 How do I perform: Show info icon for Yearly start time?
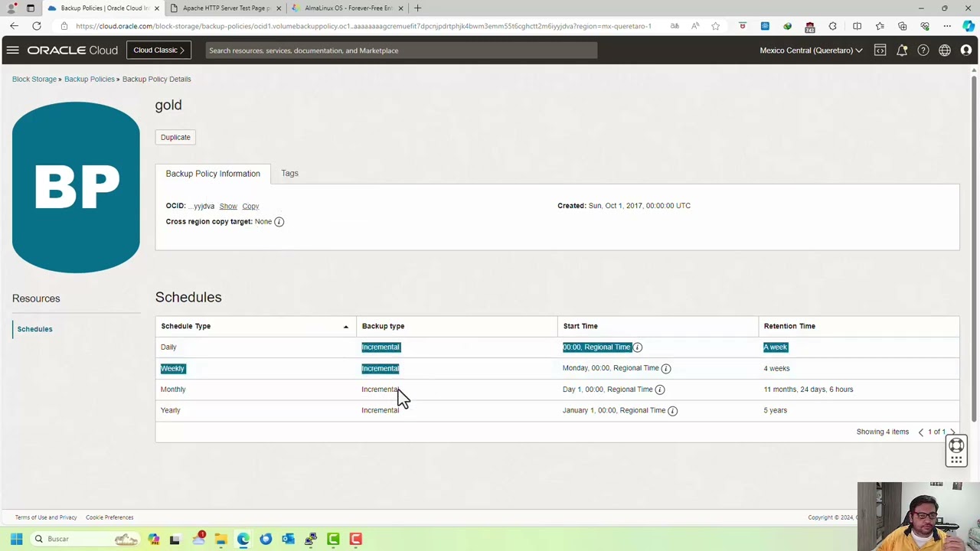point(673,411)
